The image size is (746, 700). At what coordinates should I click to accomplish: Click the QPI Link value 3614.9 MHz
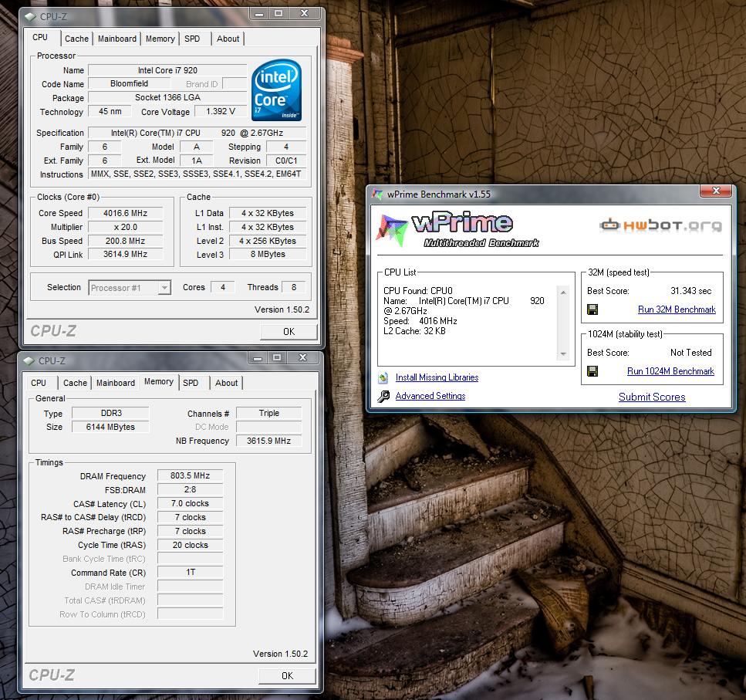pyautogui.click(x=126, y=254)
